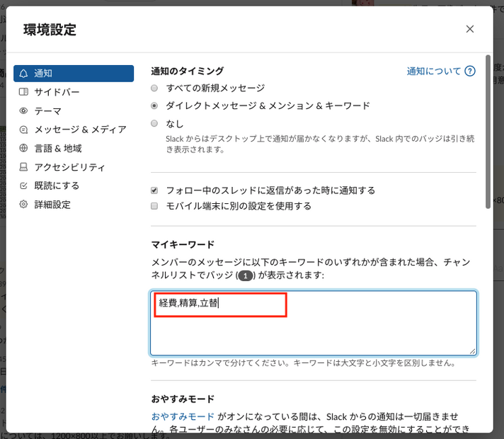504x439 pixels.
Task: Click the 既読にする checkmark icon
Action: point(23,186)
